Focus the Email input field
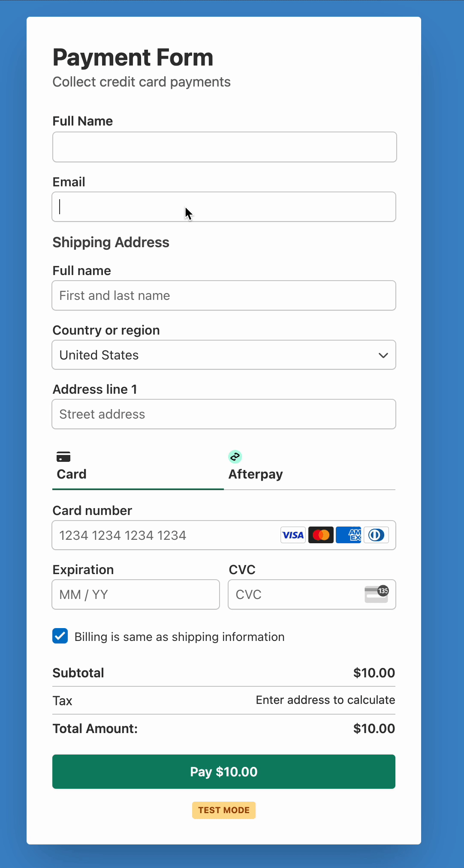The image size is (464, 868). tap(224, 207)
